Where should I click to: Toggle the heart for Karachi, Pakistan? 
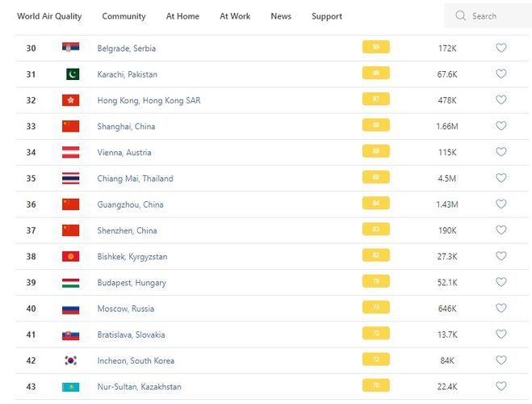tap(501, 74)
